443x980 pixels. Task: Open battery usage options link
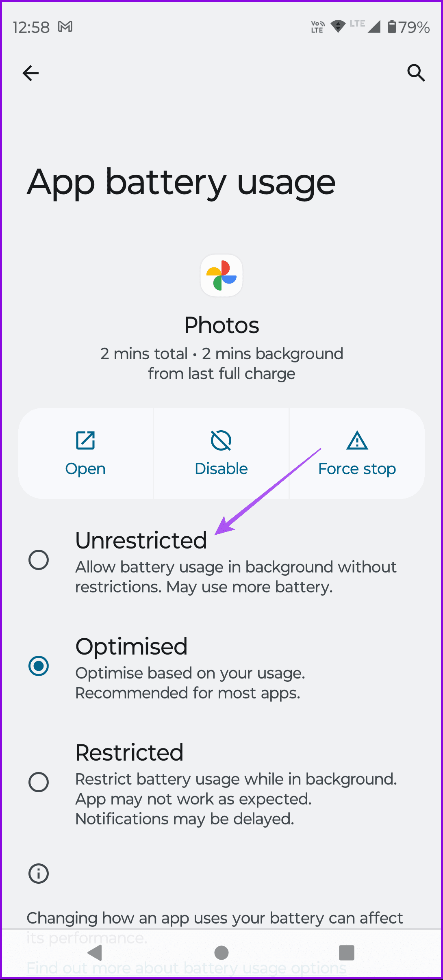tap(185, 967)
